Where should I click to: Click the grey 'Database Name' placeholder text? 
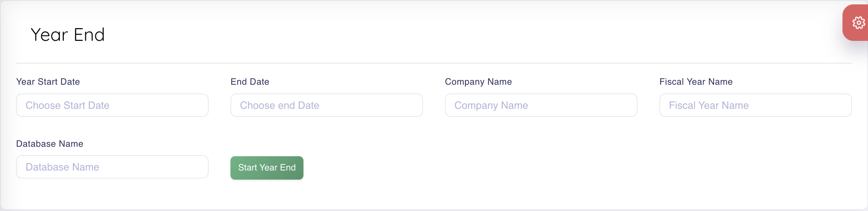coord(62,167)
